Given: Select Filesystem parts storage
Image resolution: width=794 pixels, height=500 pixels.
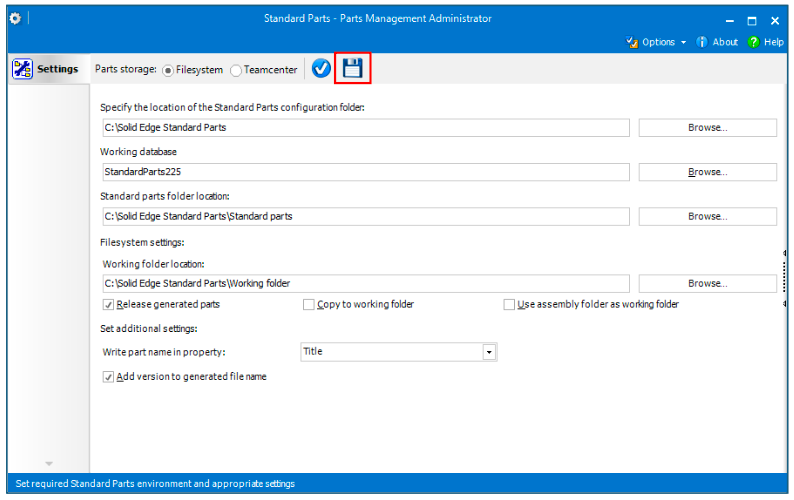Looking at the screenshot, I should pos(168,70).
